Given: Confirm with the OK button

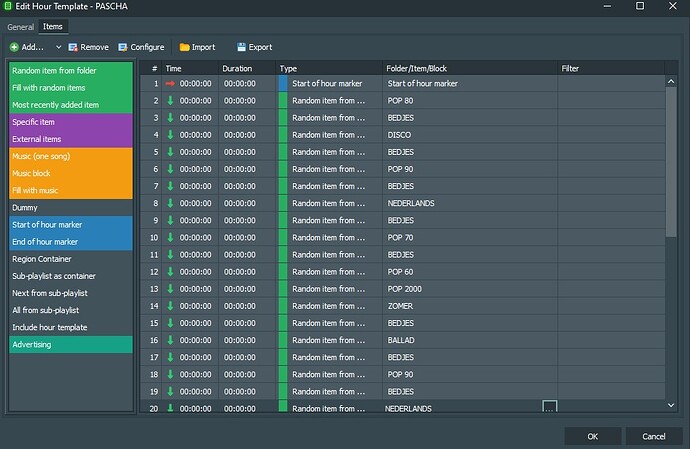Looking at the screenshot, I should click(592, 436).
